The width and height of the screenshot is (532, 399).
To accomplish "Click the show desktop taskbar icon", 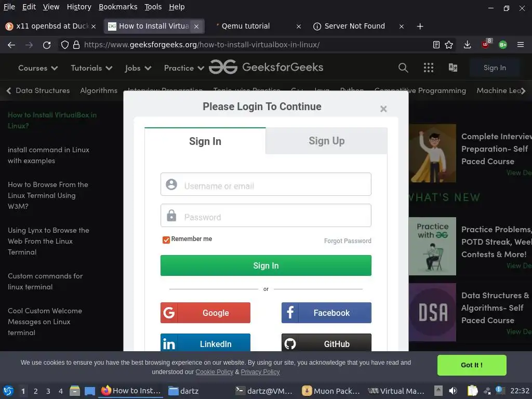I will click(89, 391).
